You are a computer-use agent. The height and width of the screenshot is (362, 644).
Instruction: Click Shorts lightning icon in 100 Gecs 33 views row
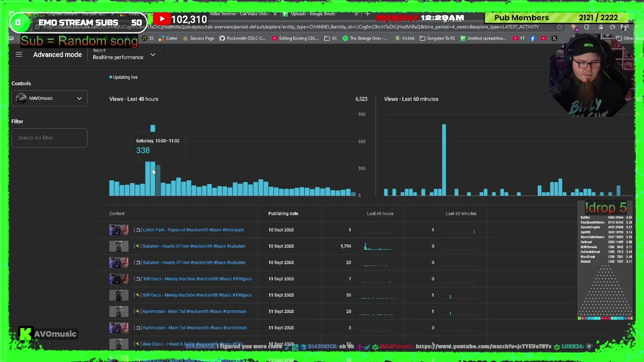pyautogui.click(x=137, y=295)
